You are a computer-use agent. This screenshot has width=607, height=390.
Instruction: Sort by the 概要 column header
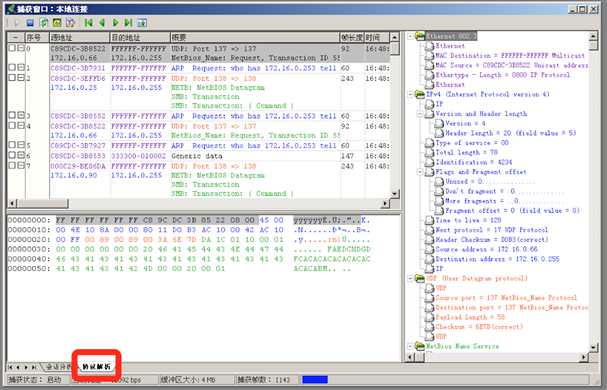click(255, 38)
